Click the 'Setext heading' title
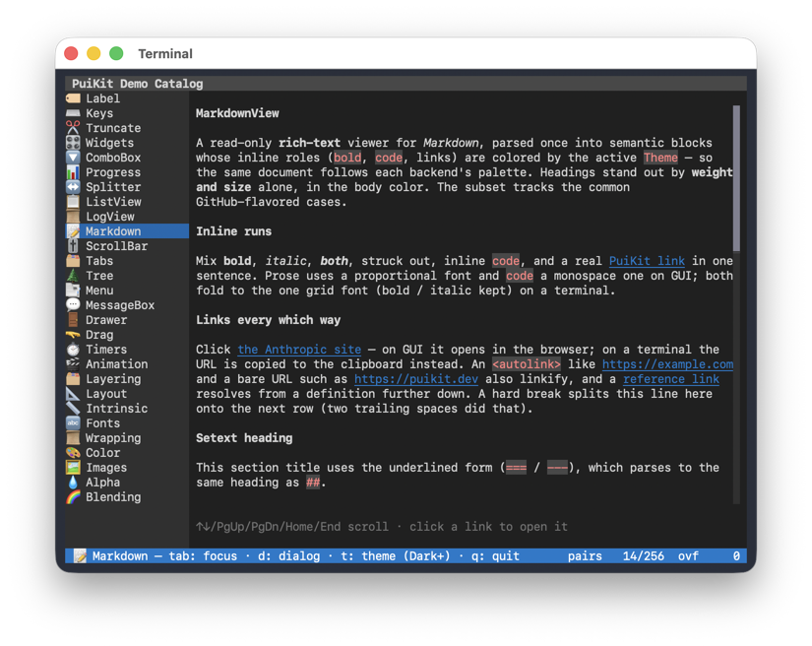Image resolution: width=812 pixels, height=646 pixels. coord(244,438)
